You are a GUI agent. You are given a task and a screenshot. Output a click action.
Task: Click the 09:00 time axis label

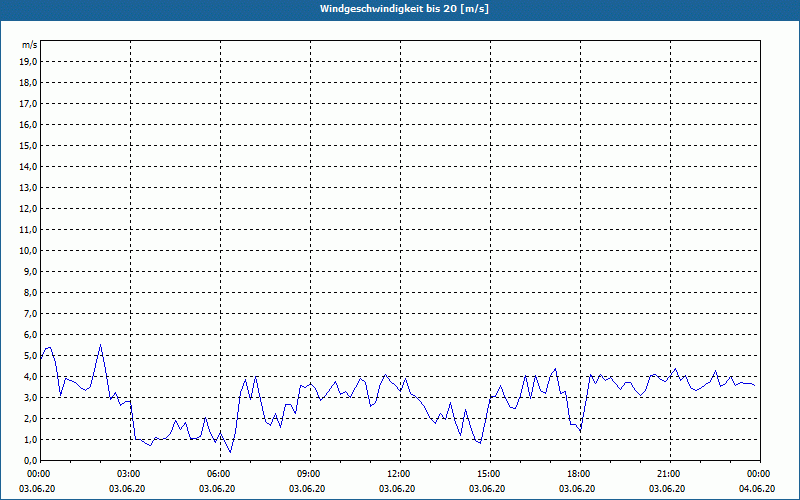[307, 474]
